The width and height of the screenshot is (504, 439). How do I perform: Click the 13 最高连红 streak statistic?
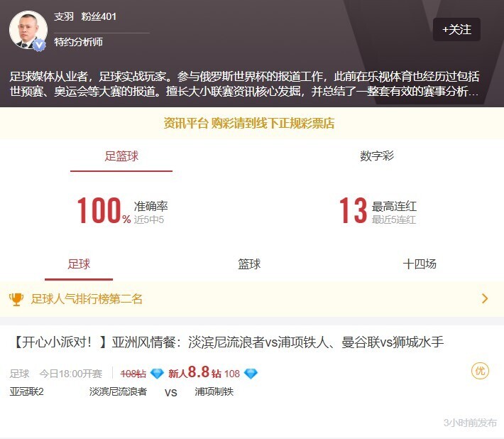[x=378, y=211]
